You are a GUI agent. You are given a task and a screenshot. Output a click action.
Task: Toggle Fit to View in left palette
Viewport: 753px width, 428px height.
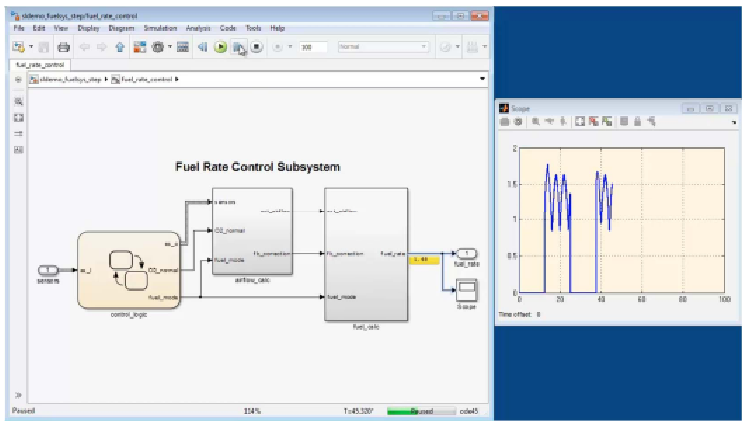pos(18,118)
